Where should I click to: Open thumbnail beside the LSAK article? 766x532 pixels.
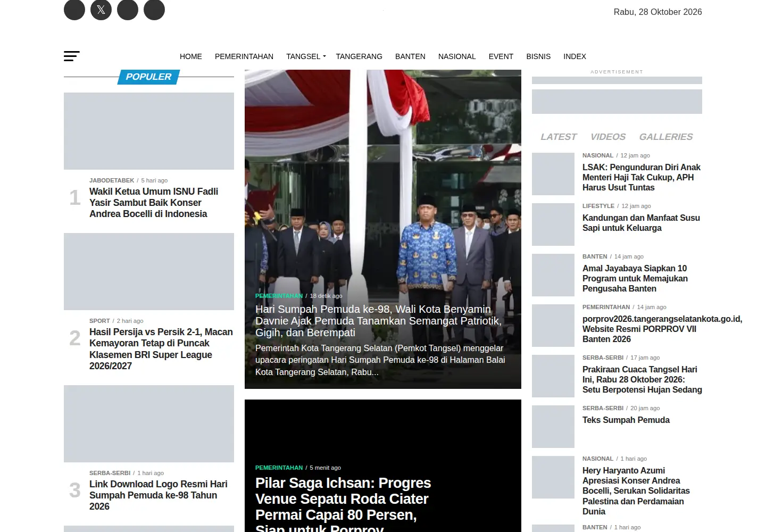tap(553, 174)
